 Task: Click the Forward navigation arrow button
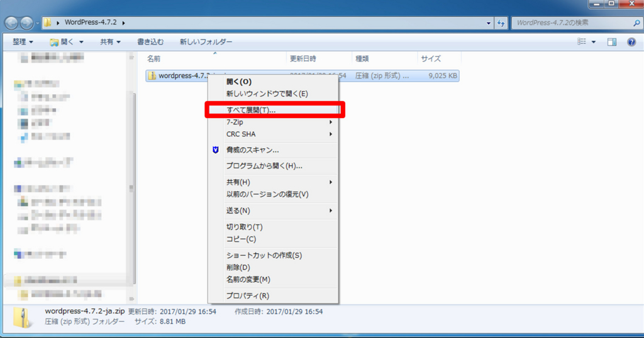[x=26, y=23]
